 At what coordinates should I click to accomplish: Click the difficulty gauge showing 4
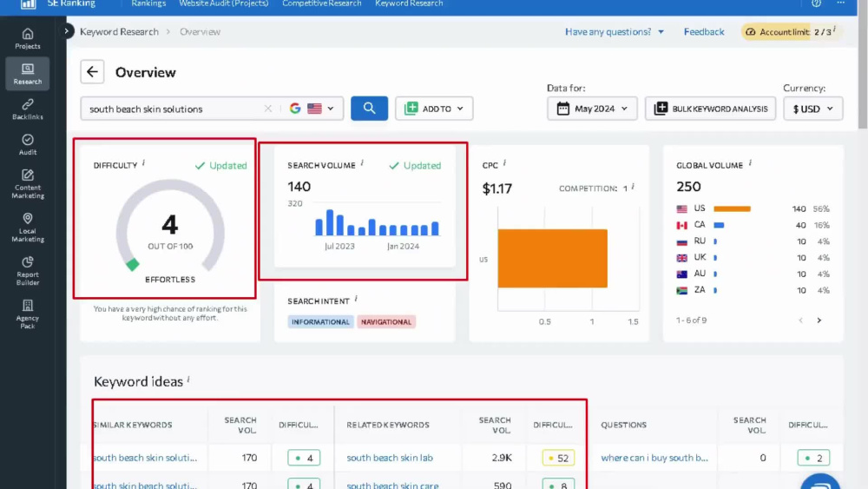click(x=170, y=226)
